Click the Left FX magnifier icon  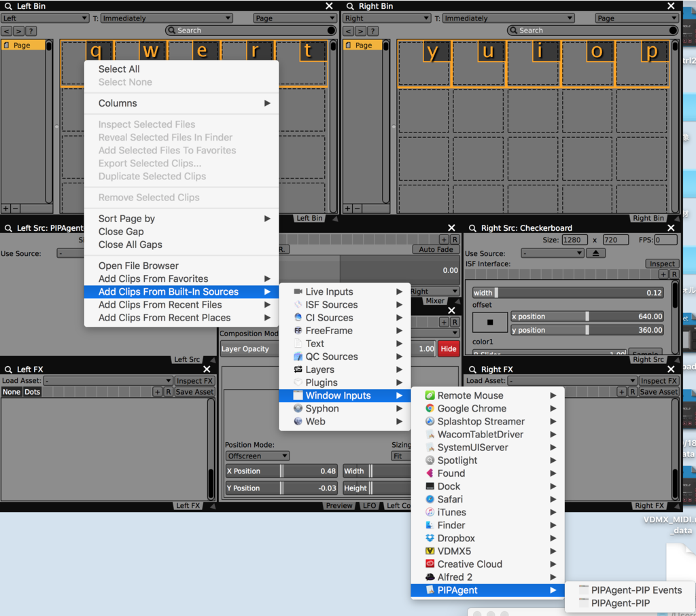click(x=8, y=369)
